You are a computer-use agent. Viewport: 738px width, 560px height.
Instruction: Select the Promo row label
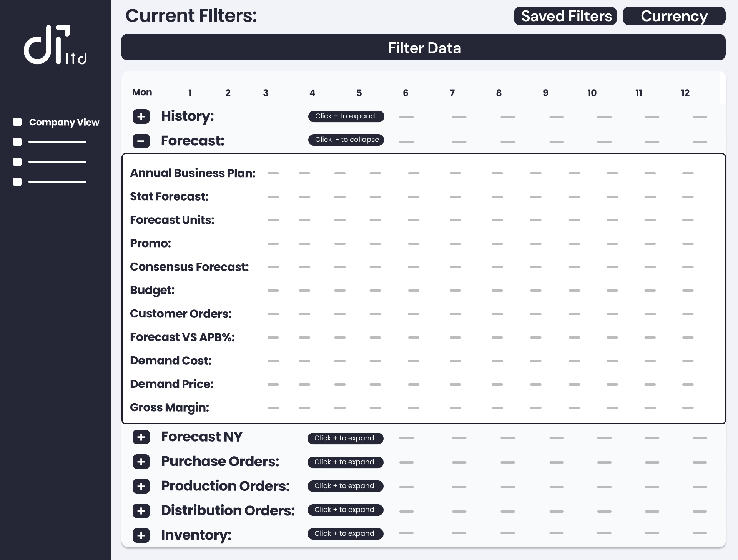click(x=150, y=244)
